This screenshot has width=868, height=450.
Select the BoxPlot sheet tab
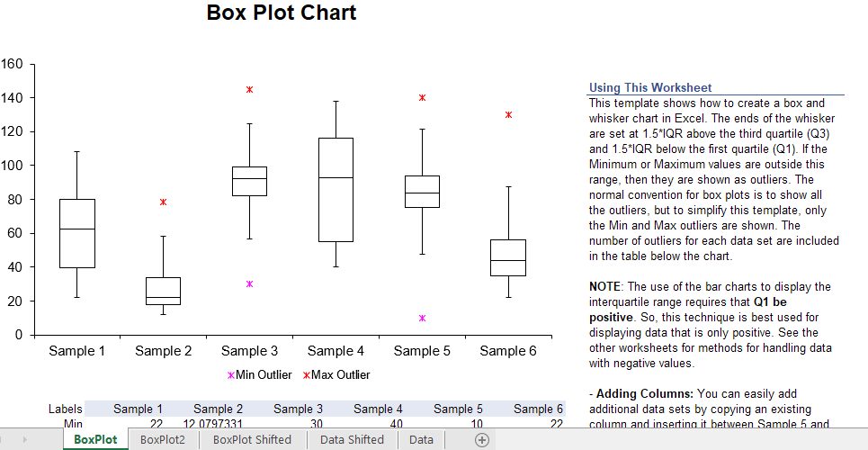[x=95, y=440]
